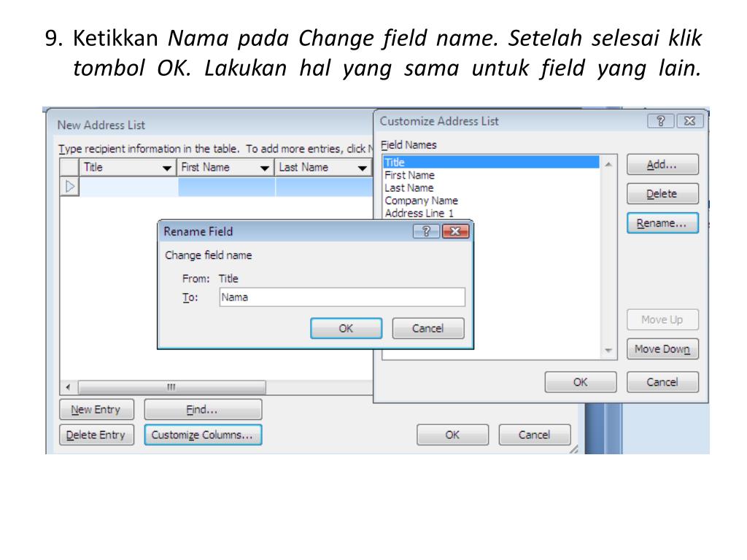Viewport: 747px width, 560px height.
Task: Open the Last Name column dropdown arrow
Action: 363,168
